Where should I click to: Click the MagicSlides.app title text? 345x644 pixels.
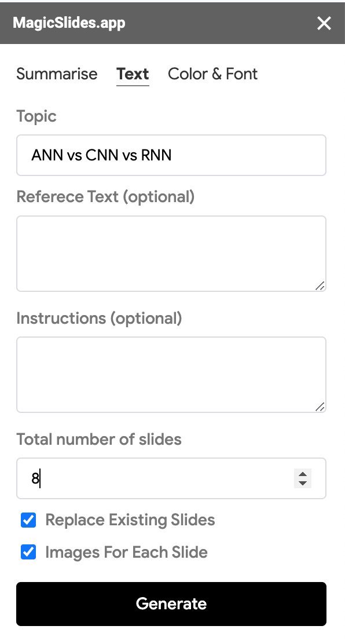69,23
